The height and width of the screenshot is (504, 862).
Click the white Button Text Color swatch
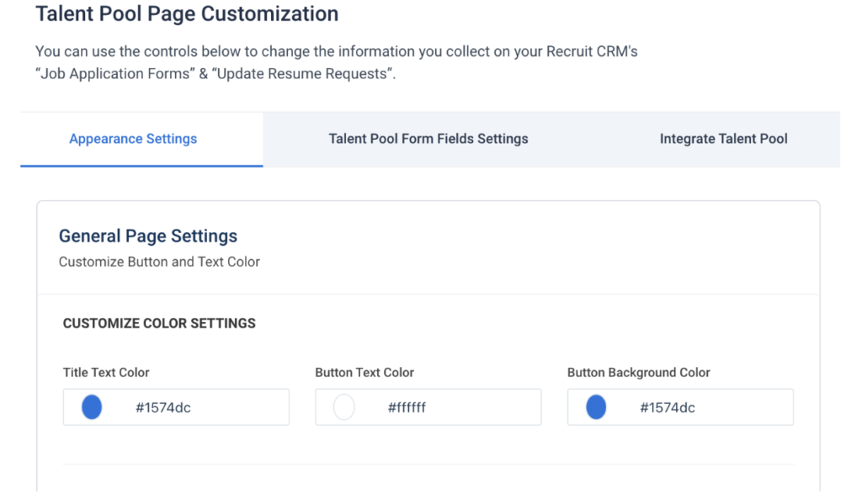tap(343, 406)
